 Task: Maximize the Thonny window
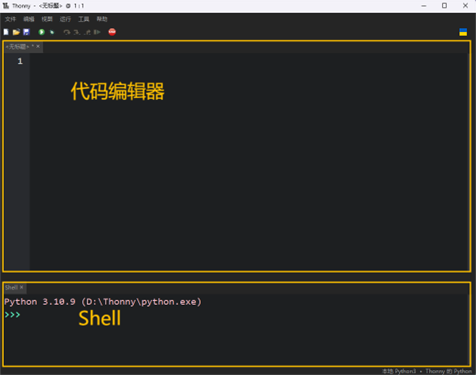point(444,6)
